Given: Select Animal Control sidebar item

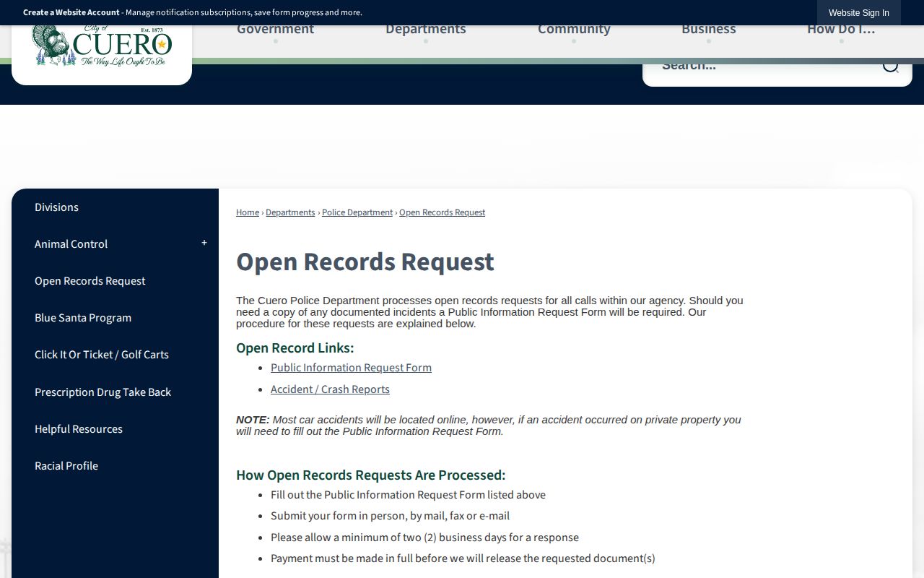Looking at the screenshot, I should (71, 244).
